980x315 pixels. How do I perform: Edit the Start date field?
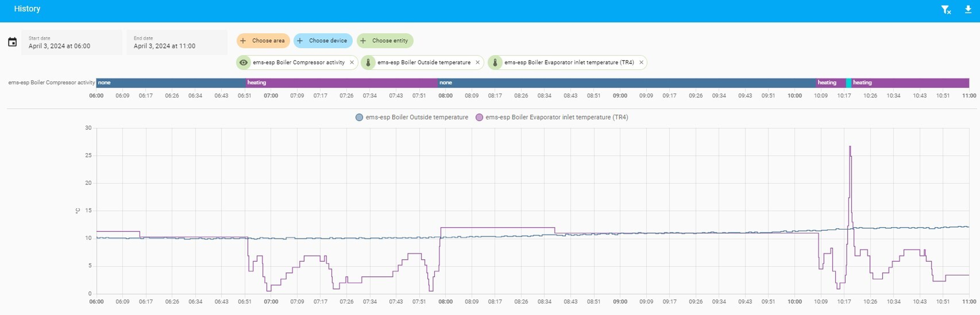[x=72, y=42]
